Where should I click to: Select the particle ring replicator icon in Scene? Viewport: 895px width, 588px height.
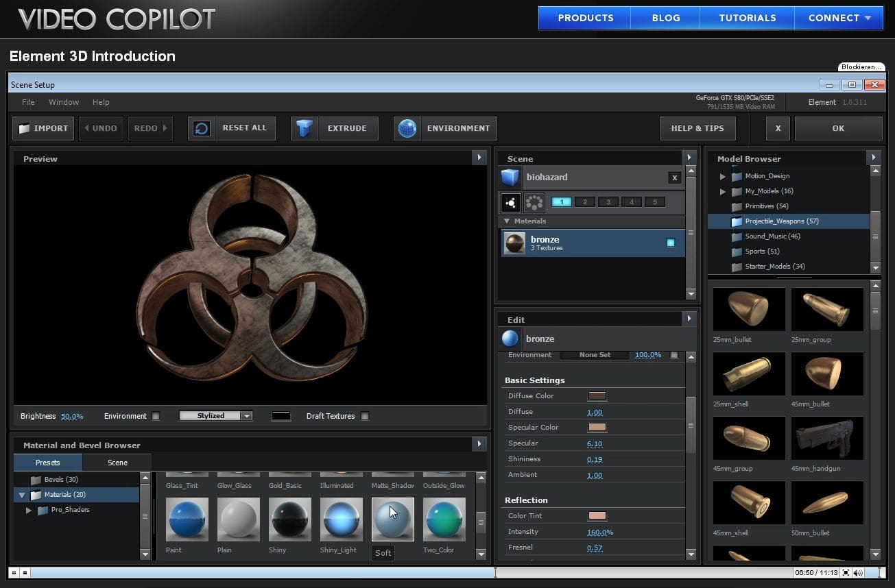[534, 202]
